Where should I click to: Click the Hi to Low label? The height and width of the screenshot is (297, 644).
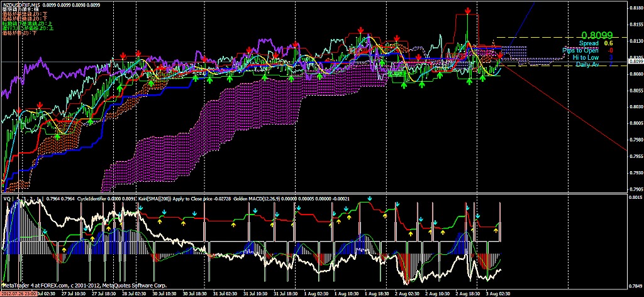(586, 57)
